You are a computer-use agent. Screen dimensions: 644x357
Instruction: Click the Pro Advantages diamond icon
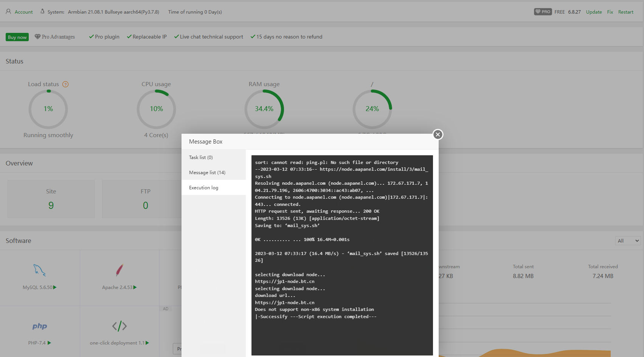pyautogui.click(x=37, y=37)
